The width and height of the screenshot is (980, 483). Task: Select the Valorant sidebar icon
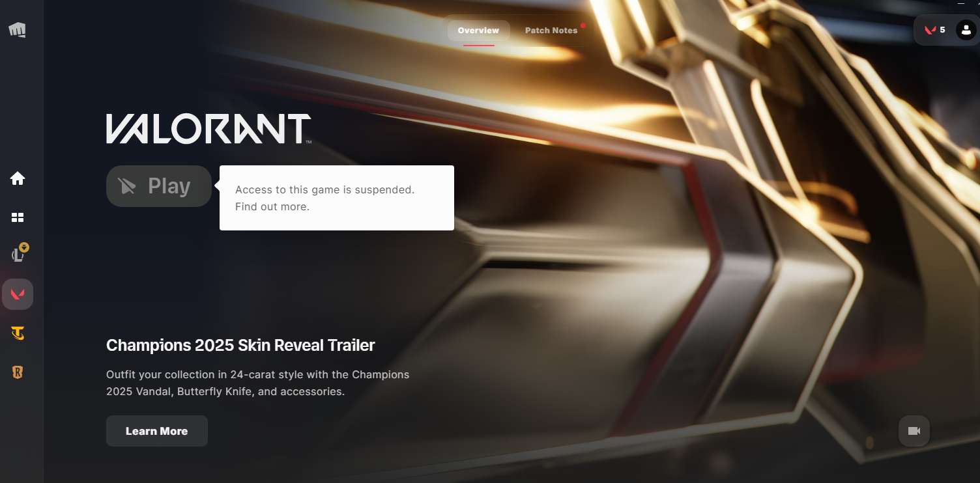[18, 294]
